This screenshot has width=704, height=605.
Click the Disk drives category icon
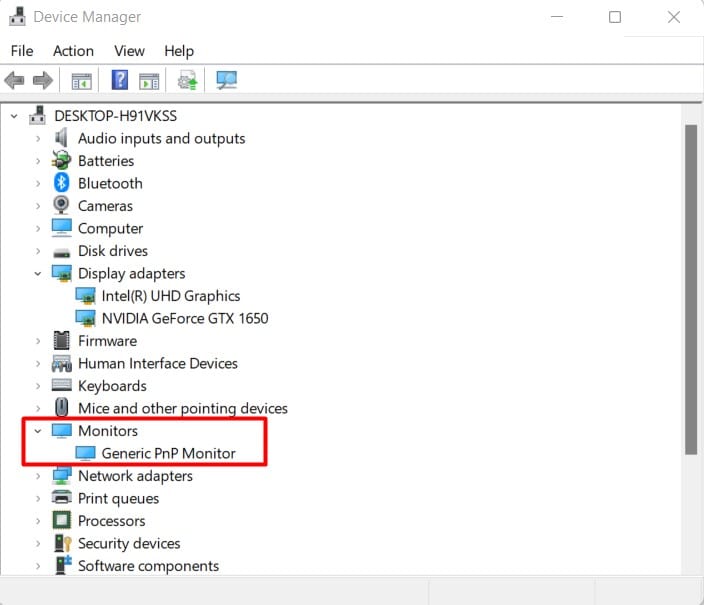pos(62,253)
